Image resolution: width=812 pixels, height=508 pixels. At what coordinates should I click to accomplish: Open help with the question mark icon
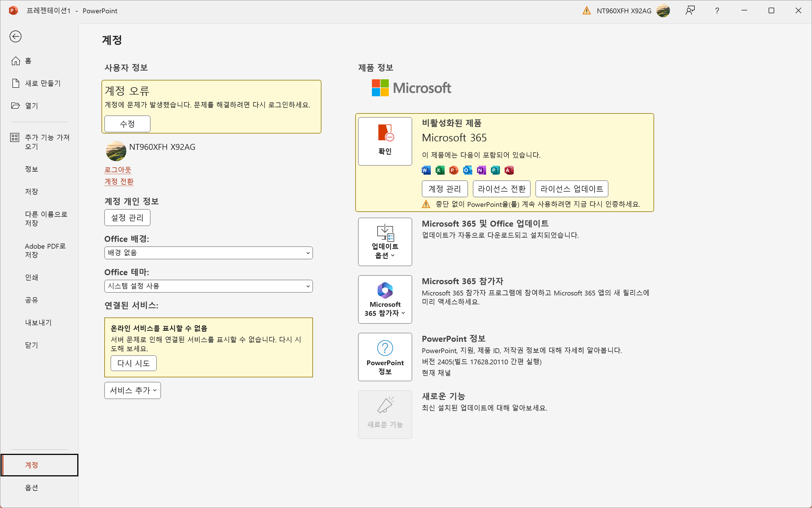pos(717,11)
